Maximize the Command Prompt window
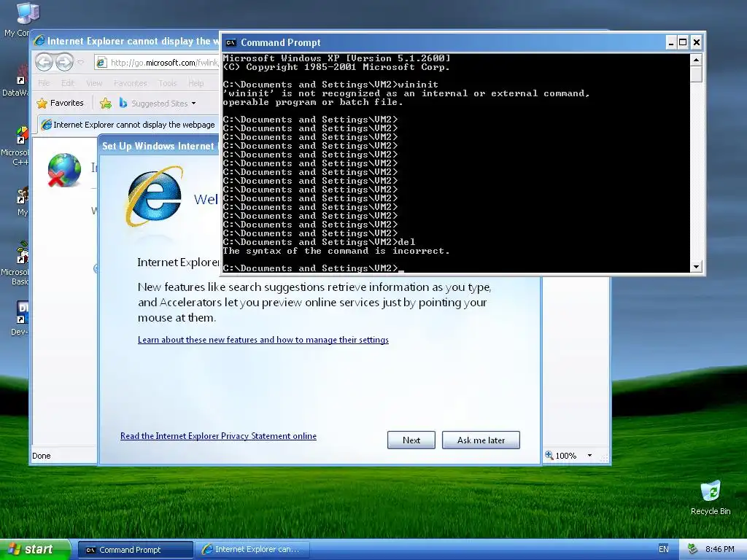The width and height of the screenshot is (747, 560). pyautogui.click(x=683, y=42)
